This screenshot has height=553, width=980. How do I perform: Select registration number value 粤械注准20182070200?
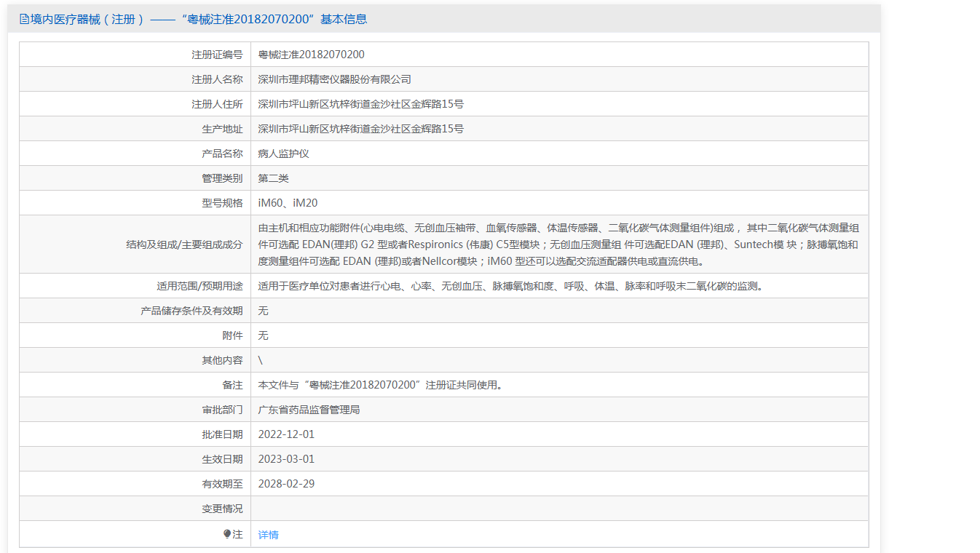312,55
